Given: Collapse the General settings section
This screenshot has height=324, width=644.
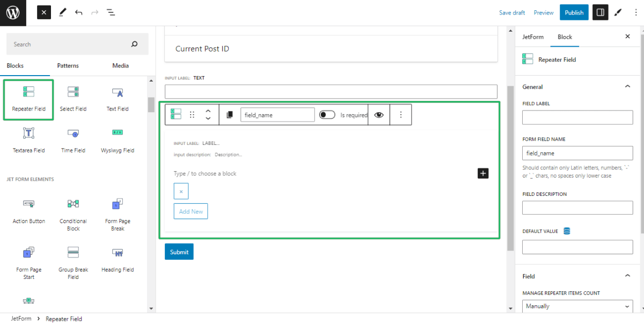Looking at the screenshot, I should click(x=627, y=86).
